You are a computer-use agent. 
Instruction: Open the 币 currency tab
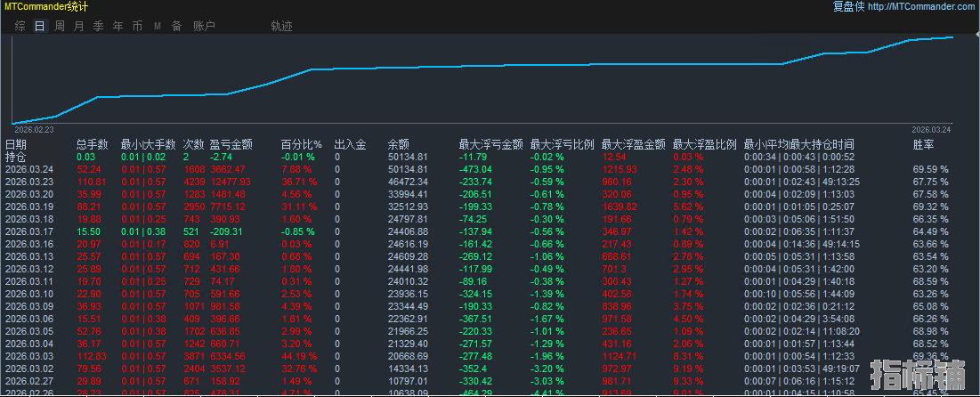(137, 26)
